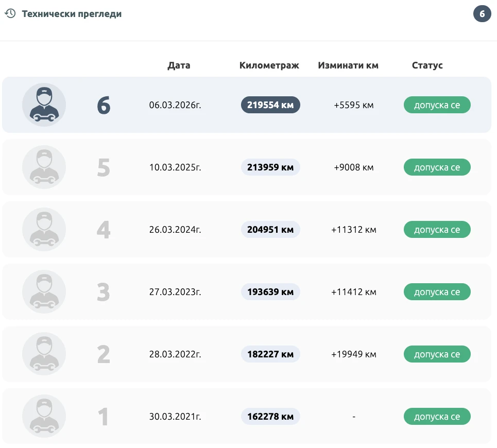Click the history clock icon beside Технически прегледи
The image size is (497, 448).
pyautogui.click(x=10, y=14)
